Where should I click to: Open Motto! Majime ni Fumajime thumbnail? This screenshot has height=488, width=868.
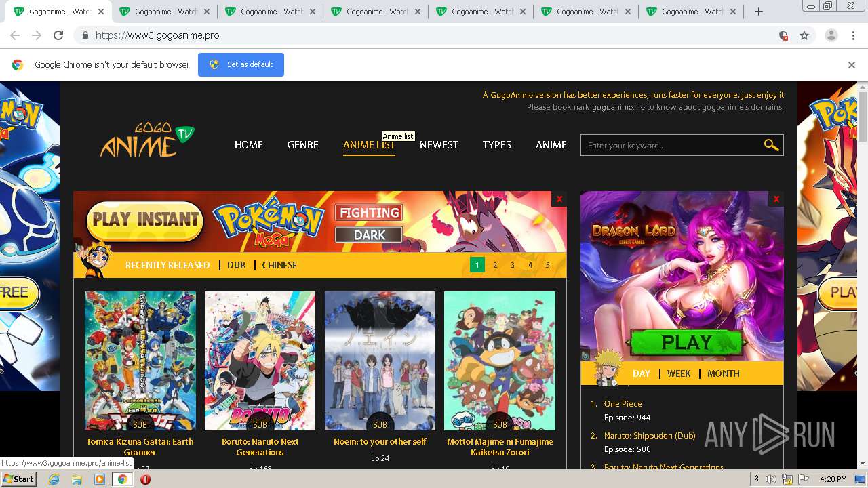click(500, 361)
